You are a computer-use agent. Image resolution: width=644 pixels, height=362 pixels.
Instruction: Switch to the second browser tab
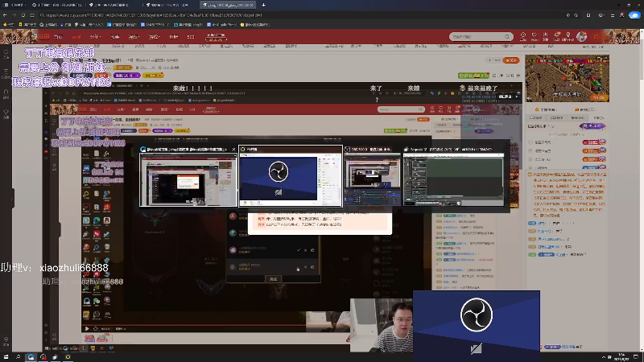57,5
